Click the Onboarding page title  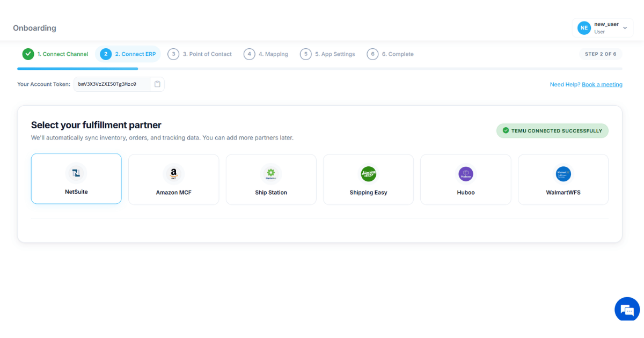pos(34,28)
